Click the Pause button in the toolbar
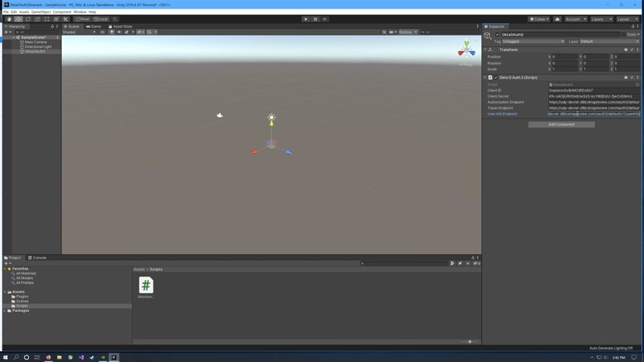Viewport: 644px width, 362px height. (x=315, y=19)
